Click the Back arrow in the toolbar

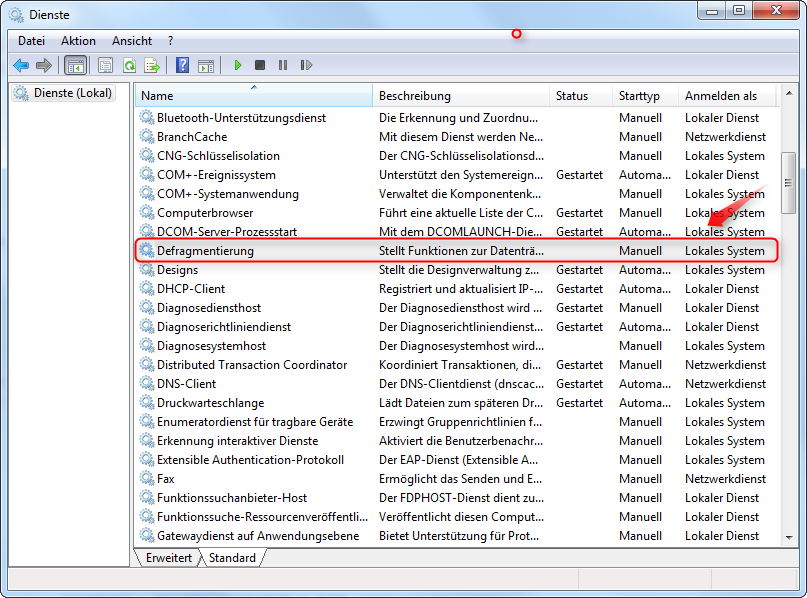21,65
